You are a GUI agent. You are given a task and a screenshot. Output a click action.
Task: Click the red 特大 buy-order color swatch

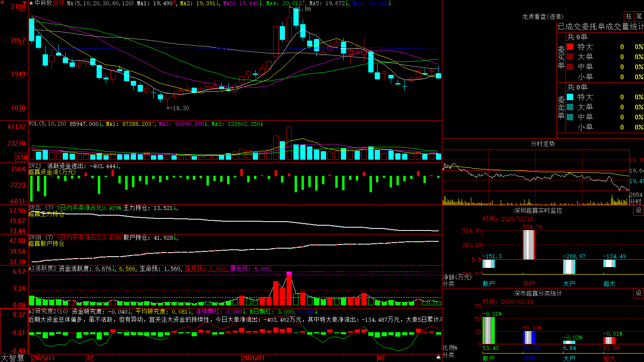tap(570, 47)
